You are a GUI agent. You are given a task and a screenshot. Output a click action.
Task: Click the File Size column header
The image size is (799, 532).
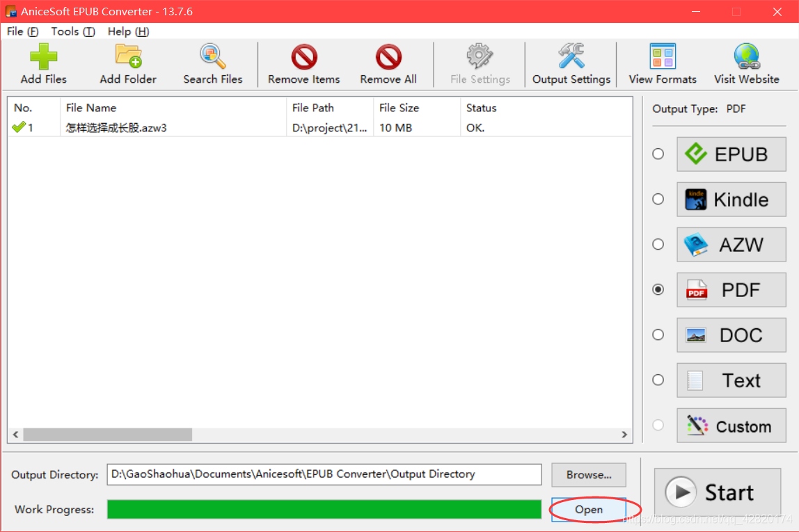point(417,108)
